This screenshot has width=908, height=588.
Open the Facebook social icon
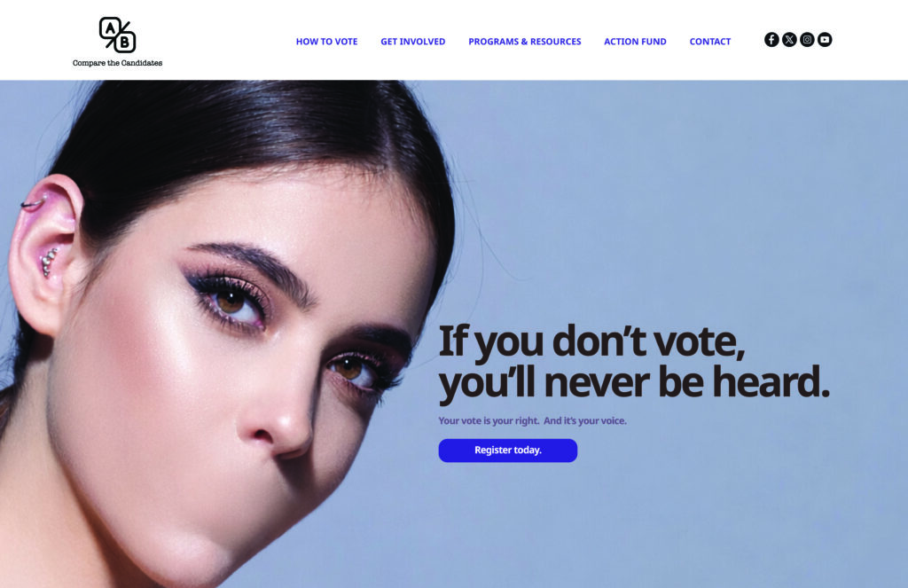[771, 39]
